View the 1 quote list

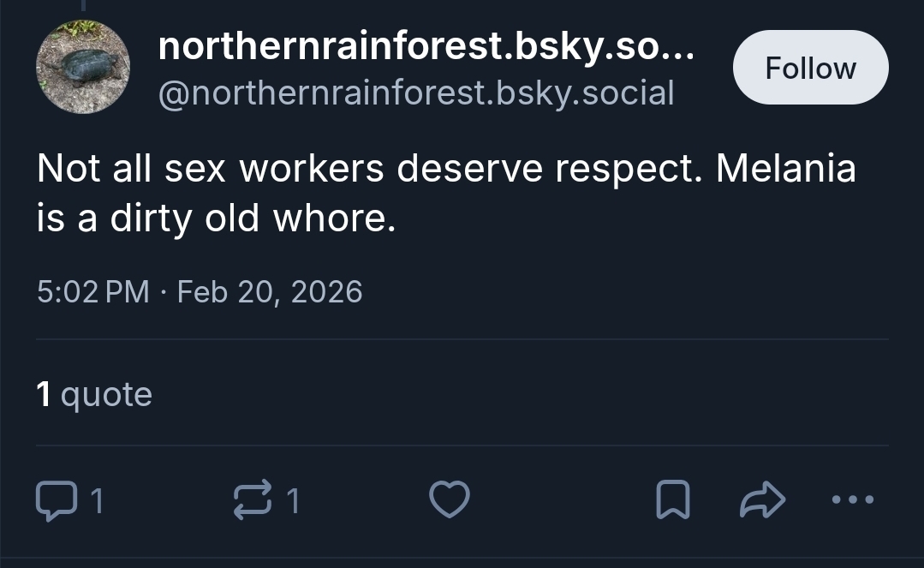click(x=94, y=394)
